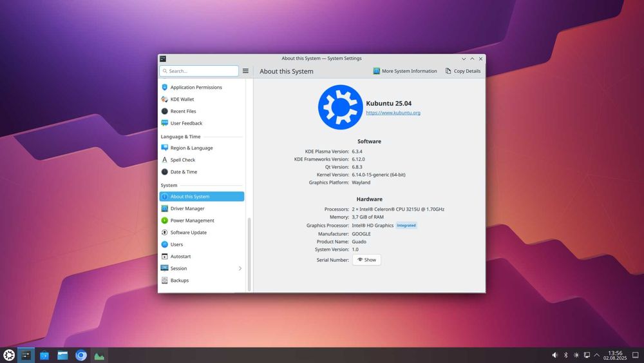Screen dimensions: 644x363
Task: Click the Manufacturer value GOOGLE
Action: pos(361,234)
